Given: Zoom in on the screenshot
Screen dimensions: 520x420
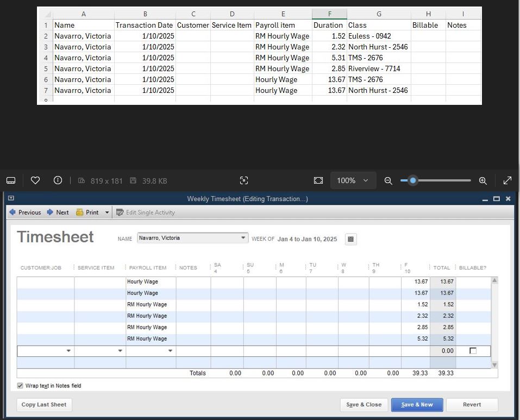Looking at the screenshot, I should [x=483, y=180].
